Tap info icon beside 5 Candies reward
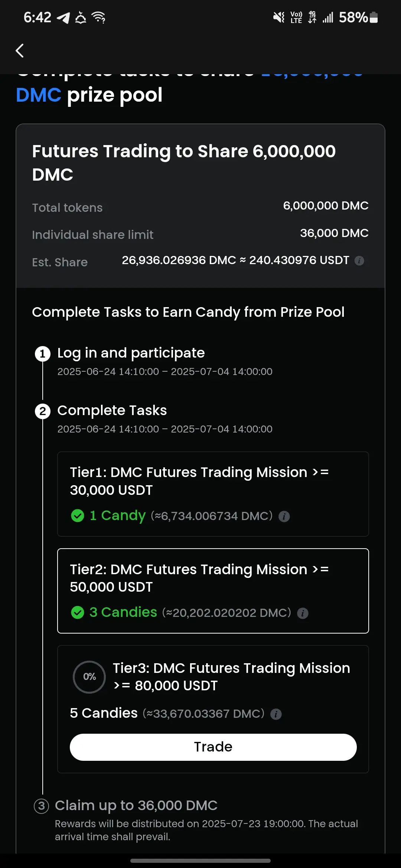 [x=276, y=714]
